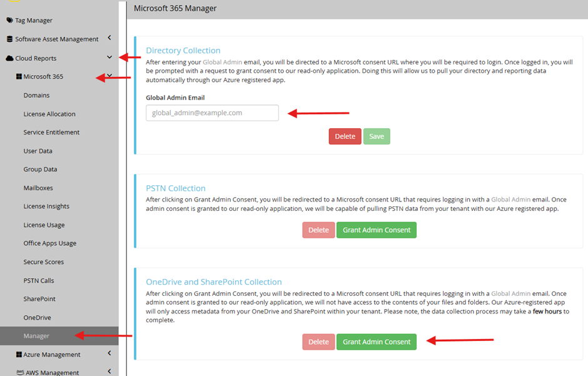Open License Insights page

pos(46,206)
